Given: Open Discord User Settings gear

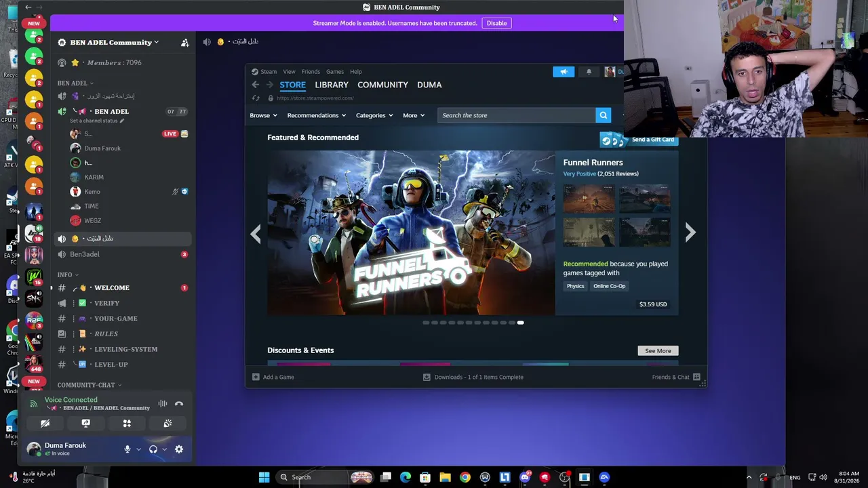Looking at the screenshot, I should [179, 449].
